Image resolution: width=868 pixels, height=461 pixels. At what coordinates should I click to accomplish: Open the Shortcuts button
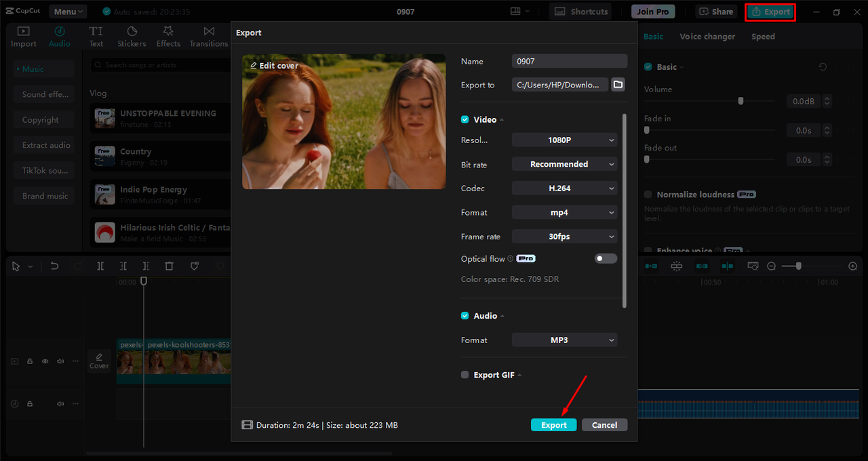580,12
